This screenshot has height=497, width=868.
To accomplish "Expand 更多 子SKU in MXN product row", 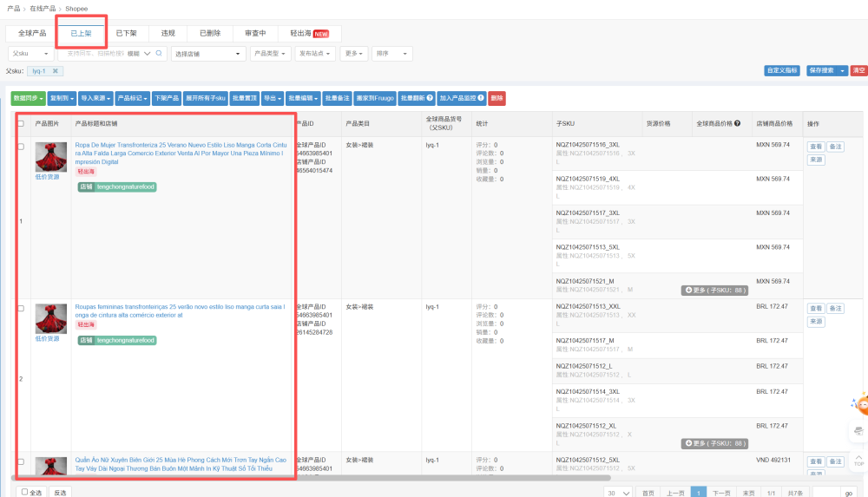I will coord(714,290).
